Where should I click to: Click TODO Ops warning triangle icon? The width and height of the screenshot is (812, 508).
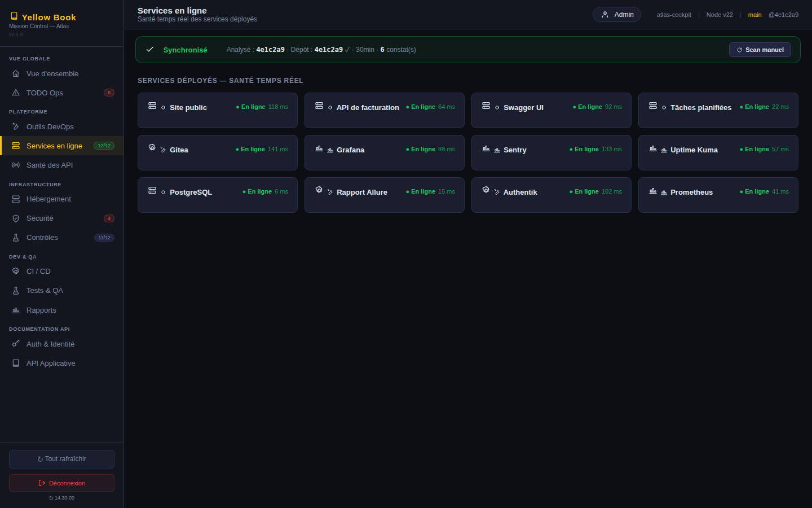pos(16,93)
